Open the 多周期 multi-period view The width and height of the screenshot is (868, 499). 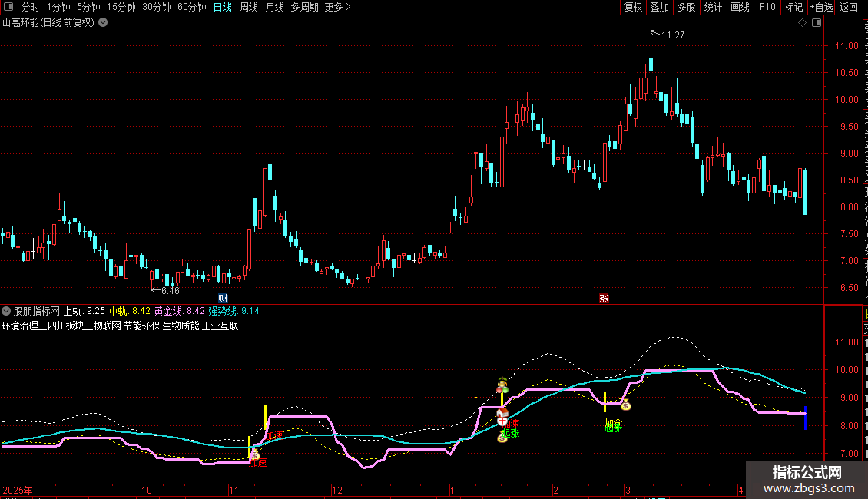coord(304,7)
